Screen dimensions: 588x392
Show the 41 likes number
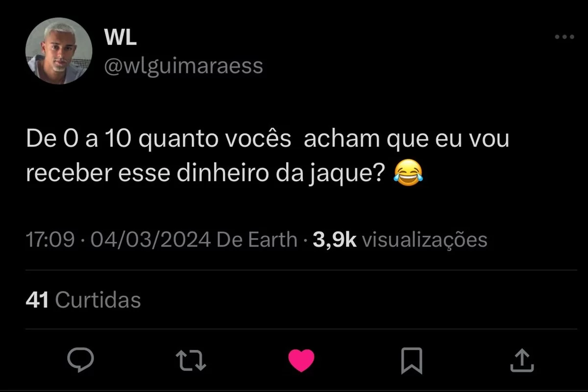[x=37, y=300]
